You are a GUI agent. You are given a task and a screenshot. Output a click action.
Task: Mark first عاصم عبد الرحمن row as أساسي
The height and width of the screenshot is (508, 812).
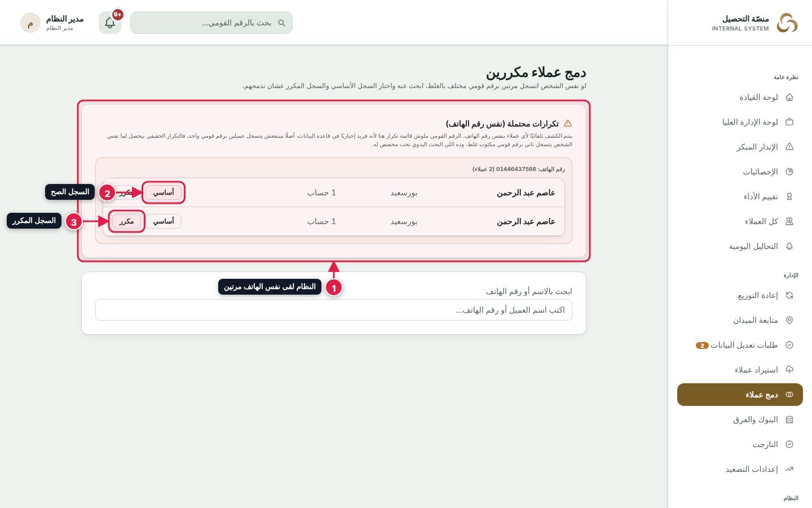(164, 192)
